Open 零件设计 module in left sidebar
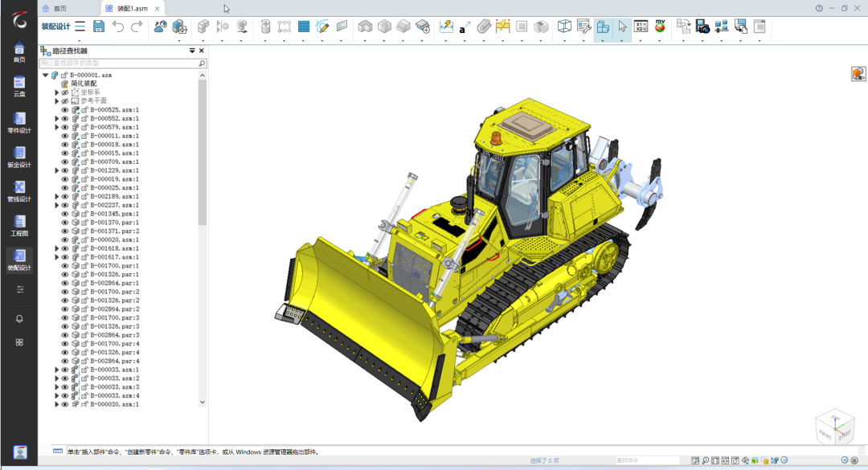 click(x=19, y=123)
